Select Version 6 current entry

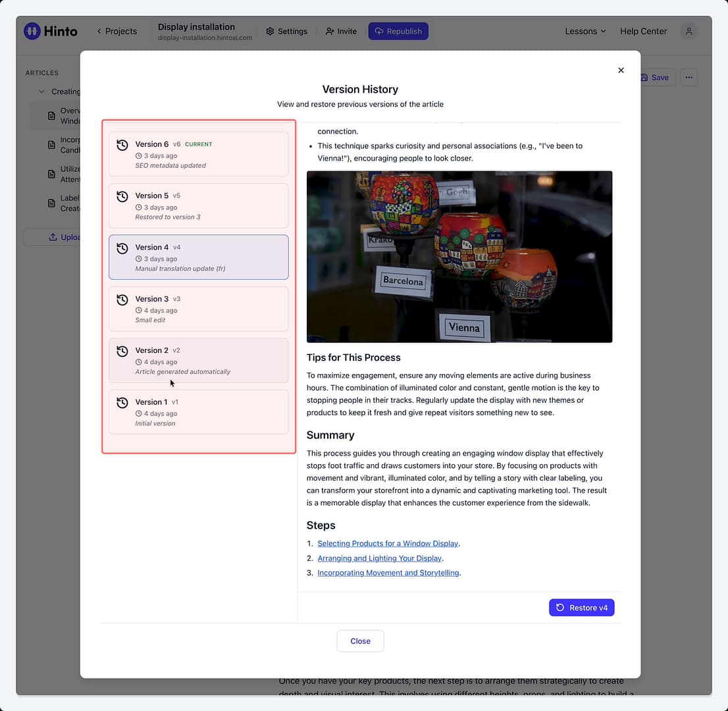(199, 154)
